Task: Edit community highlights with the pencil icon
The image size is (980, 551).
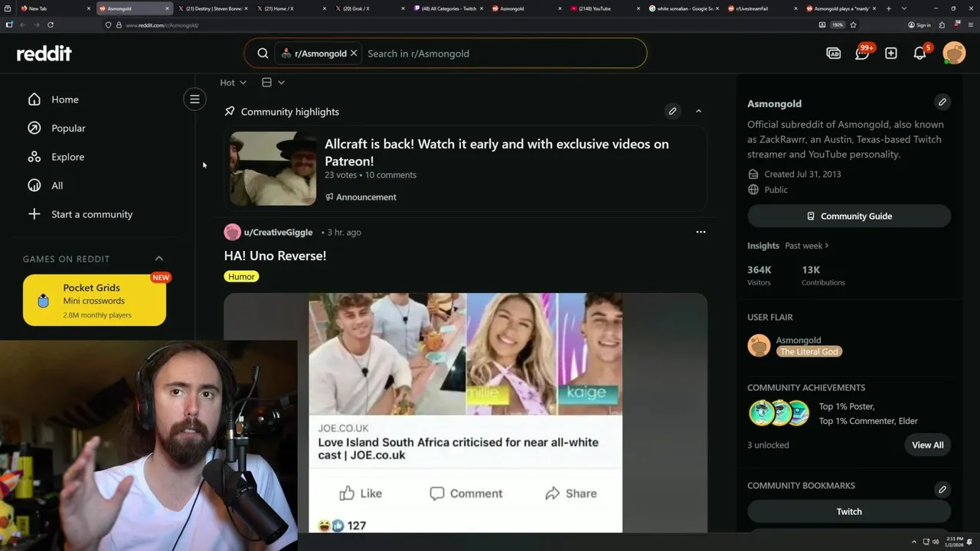Action: pos(672,111)
